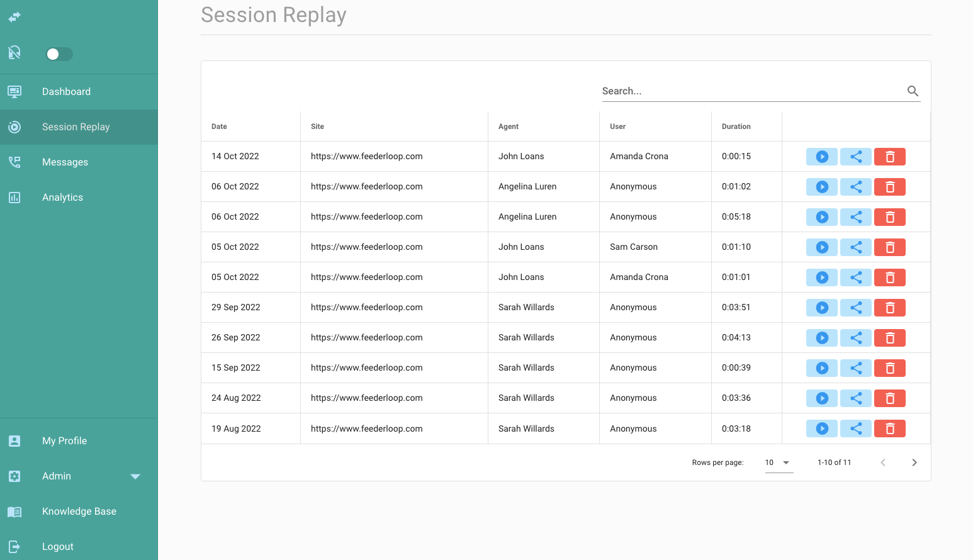Image resolution: width=973 pixels, height=560 pixels.
Task: Open the Rows per page dropdown
Action: point(779,462)
